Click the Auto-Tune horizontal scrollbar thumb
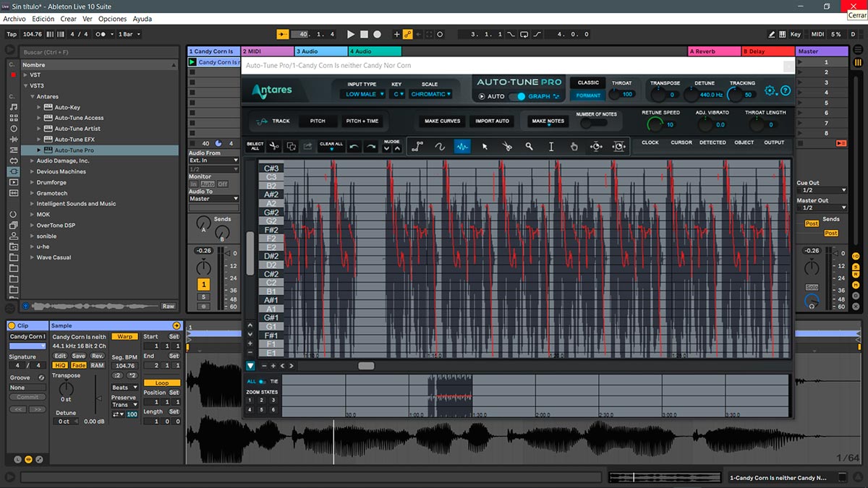 click(x=366, y=366)
